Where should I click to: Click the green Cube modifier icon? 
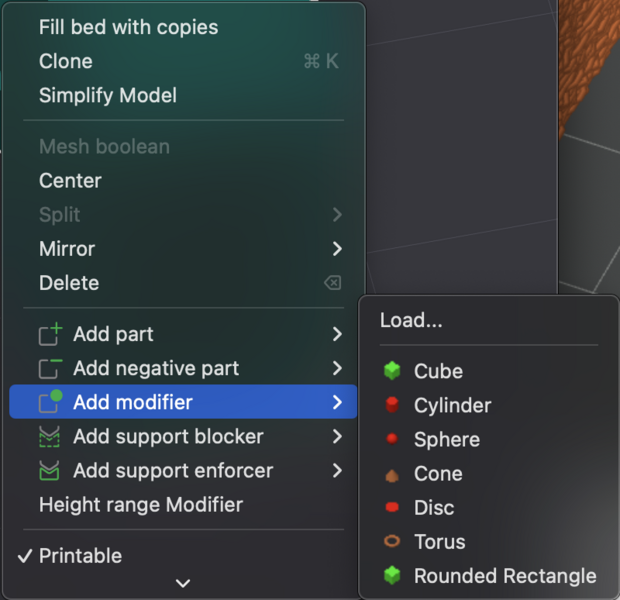point(392,371)
